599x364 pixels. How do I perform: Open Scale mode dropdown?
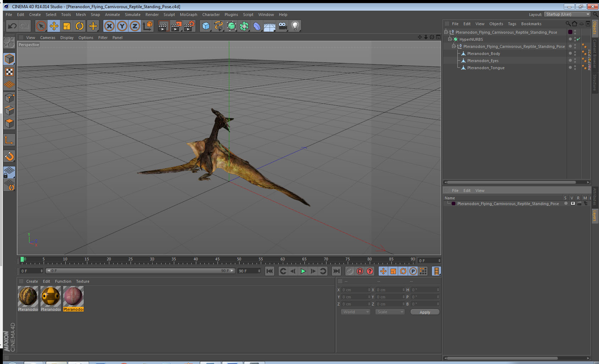[x=390, y=312]
